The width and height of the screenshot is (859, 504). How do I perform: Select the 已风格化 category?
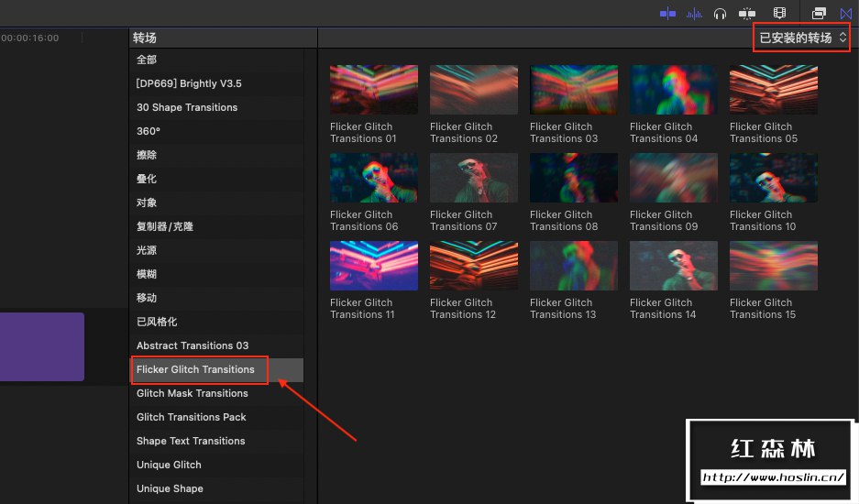click(216, 322)
